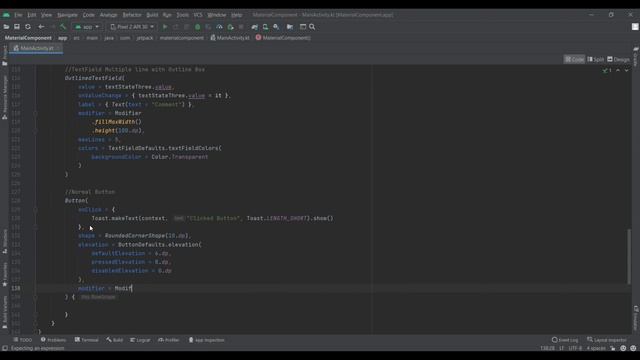Open the AVD Manager icon
The height and width of the screenshot is (360, 640).
[265, 27]
